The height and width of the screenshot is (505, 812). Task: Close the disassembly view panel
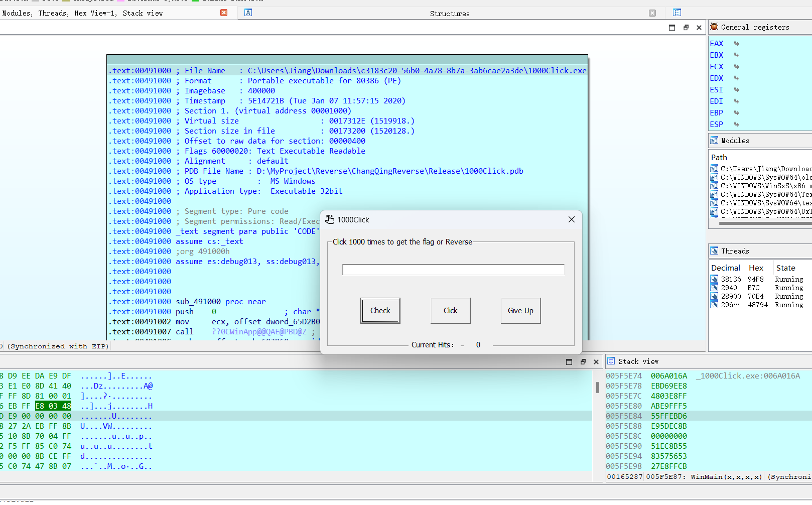[699, 28]
